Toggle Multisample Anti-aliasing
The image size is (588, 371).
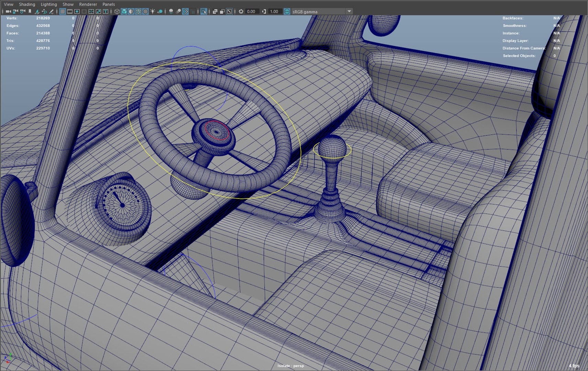click(x=186, y=11)
